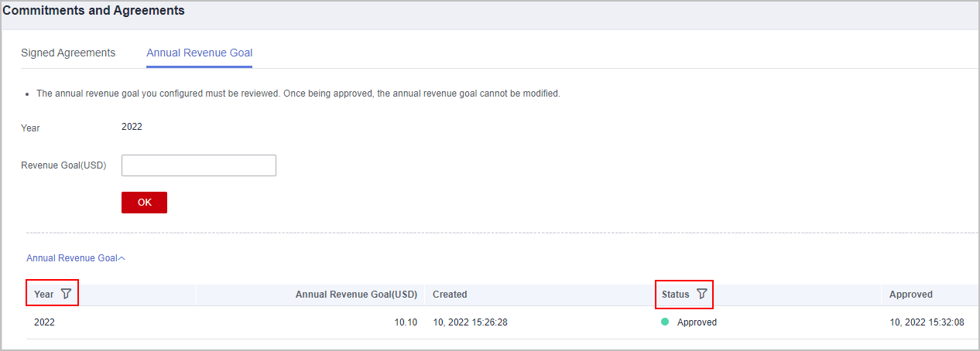The height and width of the screenshot is (351, 980).
Task: Select the annual revenue goal review notice
Action: [x=298, y=94]
